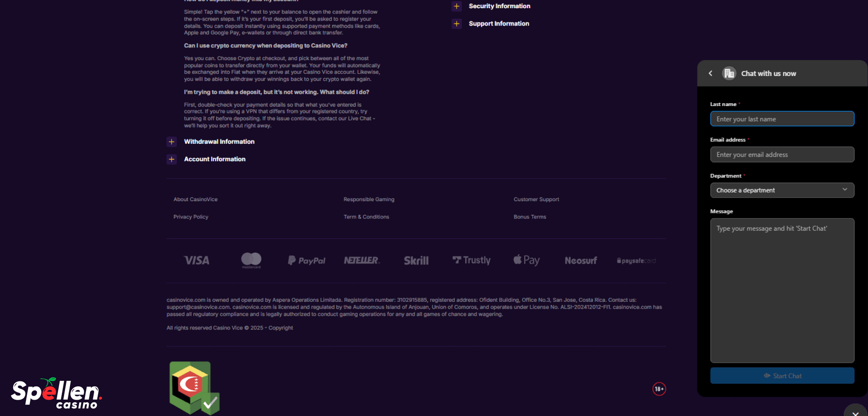868x416 pixels.
Task: Click the Skrill payment logo
Action: 416,260
